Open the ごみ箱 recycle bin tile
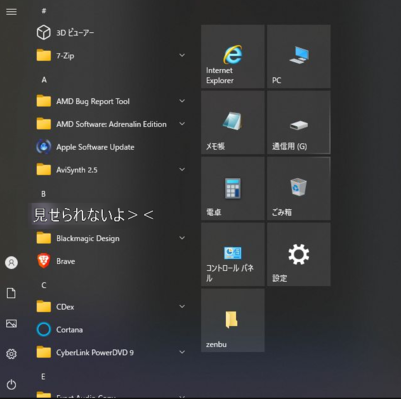401x399 pixels. (x=299, y=188)
